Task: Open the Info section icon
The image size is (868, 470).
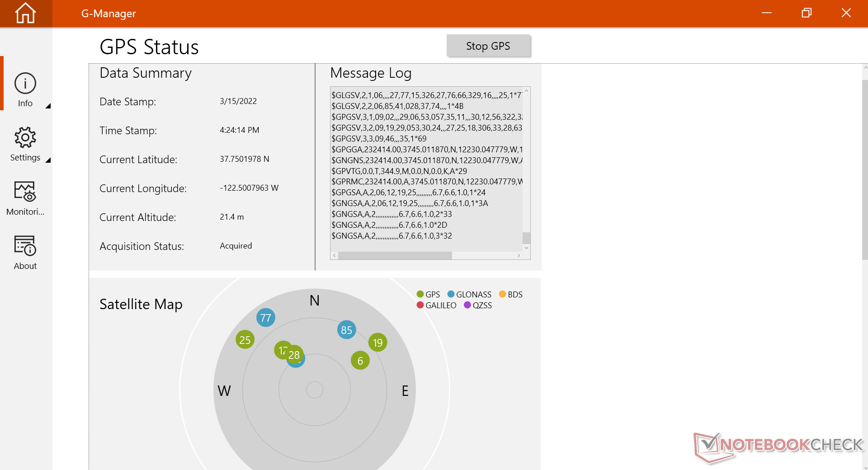Action: click(x=25, y=84)
